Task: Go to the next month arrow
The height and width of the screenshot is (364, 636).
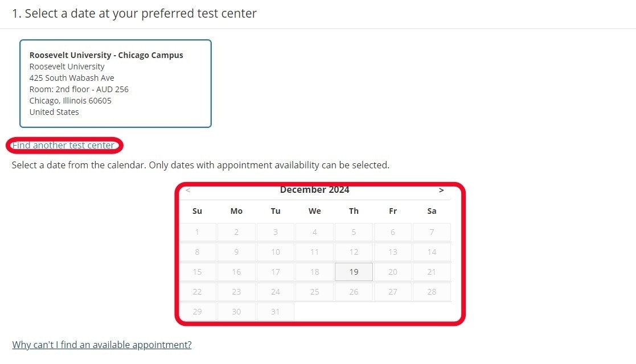Action: click(x=441, y=191)
